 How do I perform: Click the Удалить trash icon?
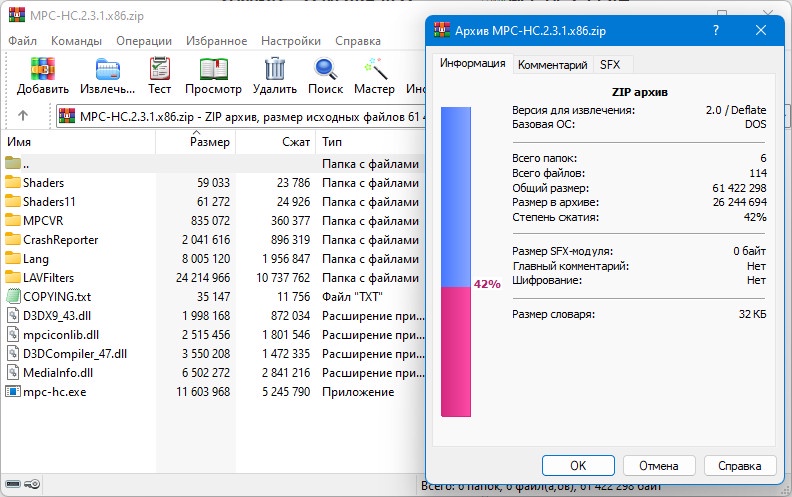click(x=275, y=69)
